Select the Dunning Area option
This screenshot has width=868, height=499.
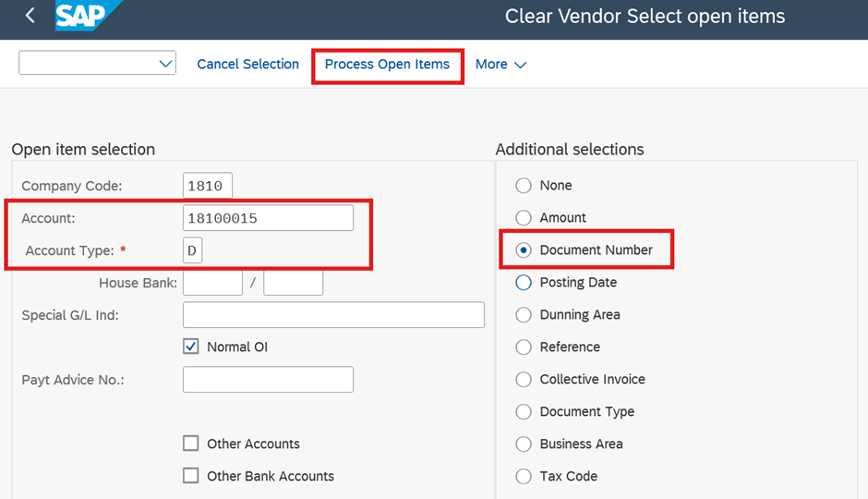[x=524, y=314]
